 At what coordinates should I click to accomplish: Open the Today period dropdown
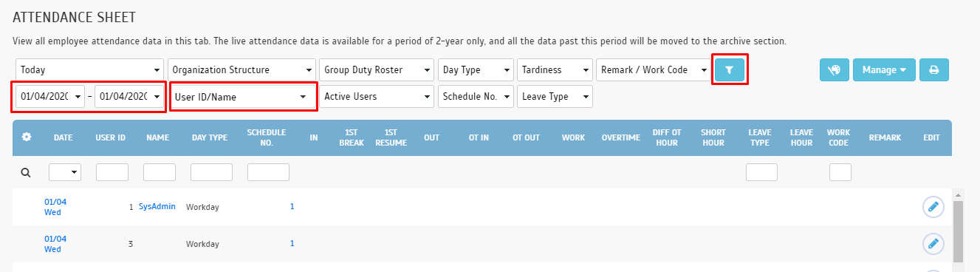click(89, 69)
